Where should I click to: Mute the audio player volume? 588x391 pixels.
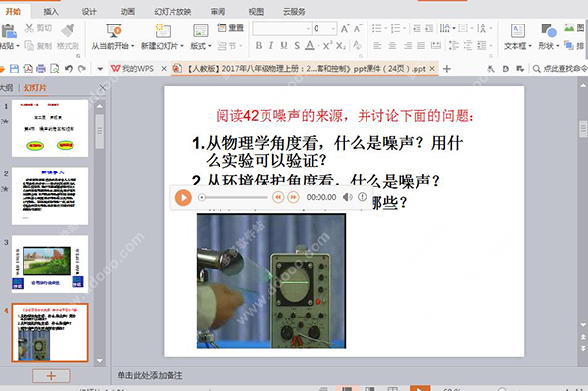click(x=347, y=197)
